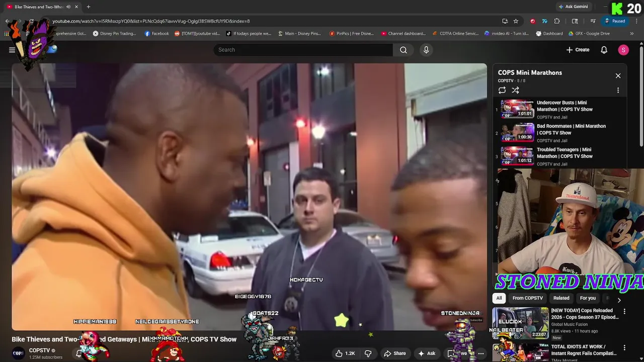Click install-app icon in address bar
The width and height of the screenshot is (644, 362).
pos(505,21)
